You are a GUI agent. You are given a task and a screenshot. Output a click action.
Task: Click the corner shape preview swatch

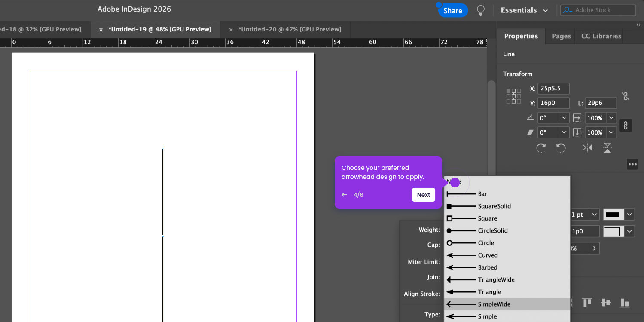click(x=613, y=231)
